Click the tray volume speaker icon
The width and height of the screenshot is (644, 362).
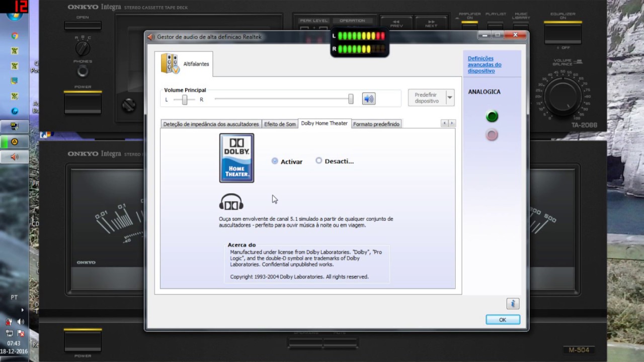[21, 322]
